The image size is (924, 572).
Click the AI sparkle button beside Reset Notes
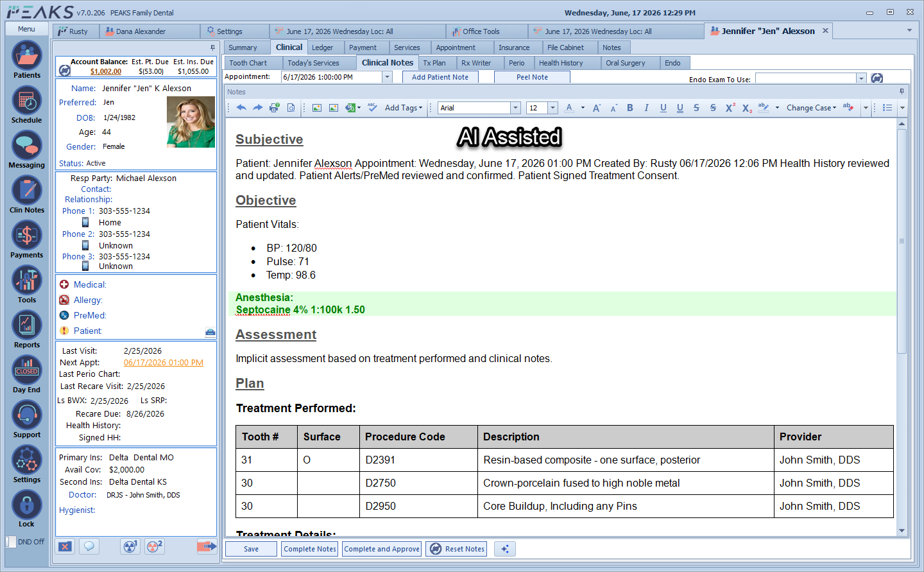pyautogui.click(x=505, y=549)
